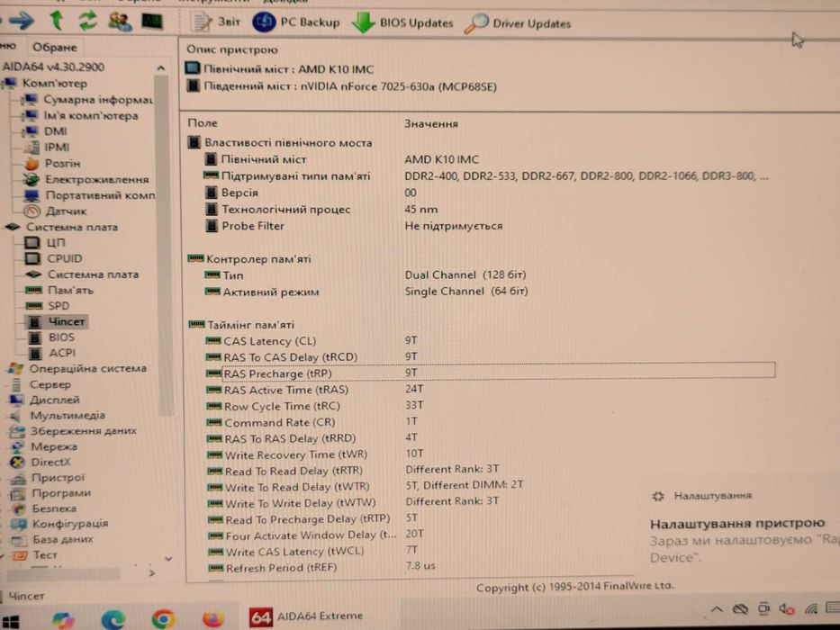Click the tree horizontal scroll right arrow
Viewport: 840px width, 630px height.
click(x=152, y=573)
